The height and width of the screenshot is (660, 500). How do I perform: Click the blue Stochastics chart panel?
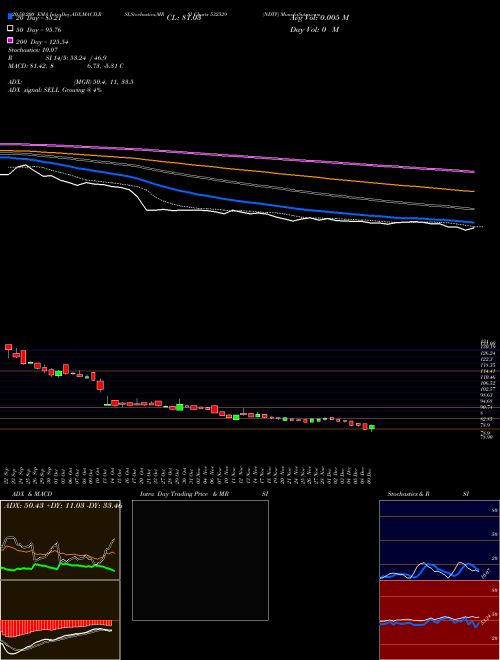[x=439, y=540]
